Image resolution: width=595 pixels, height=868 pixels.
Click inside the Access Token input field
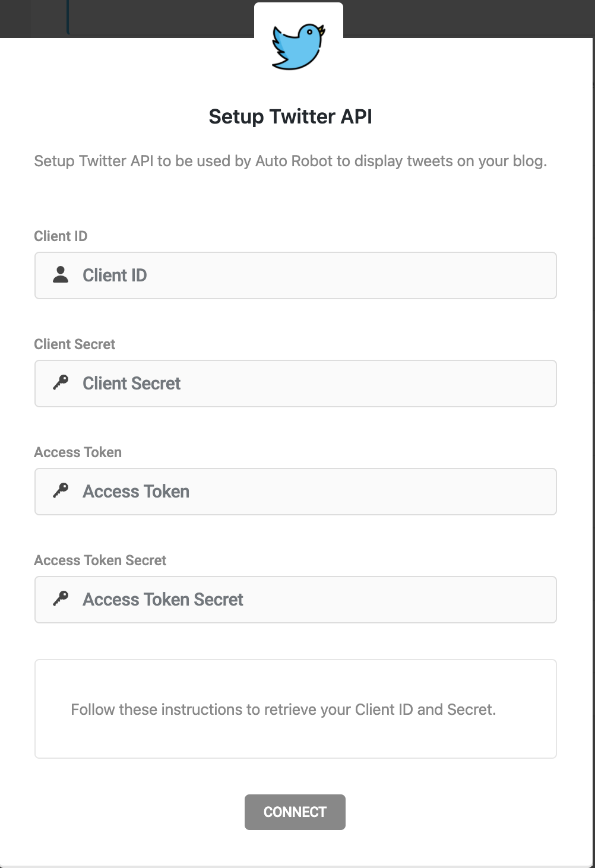tap(295, 491)
